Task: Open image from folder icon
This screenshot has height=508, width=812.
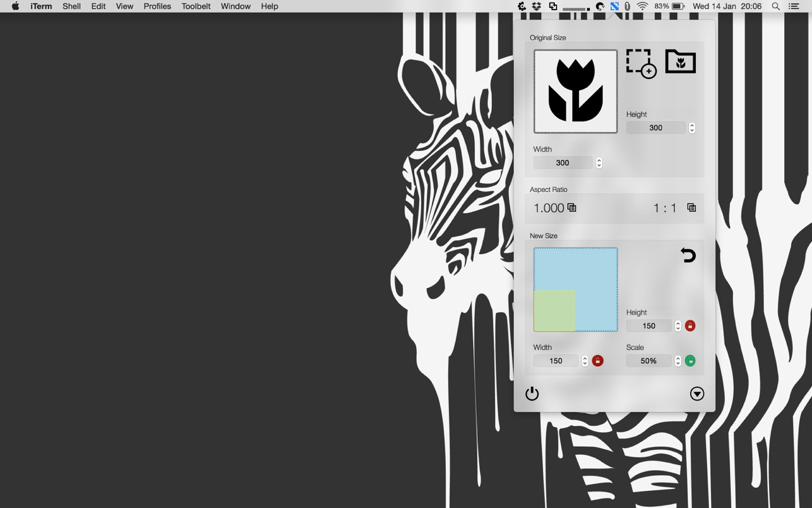Action: pos(680,62)
